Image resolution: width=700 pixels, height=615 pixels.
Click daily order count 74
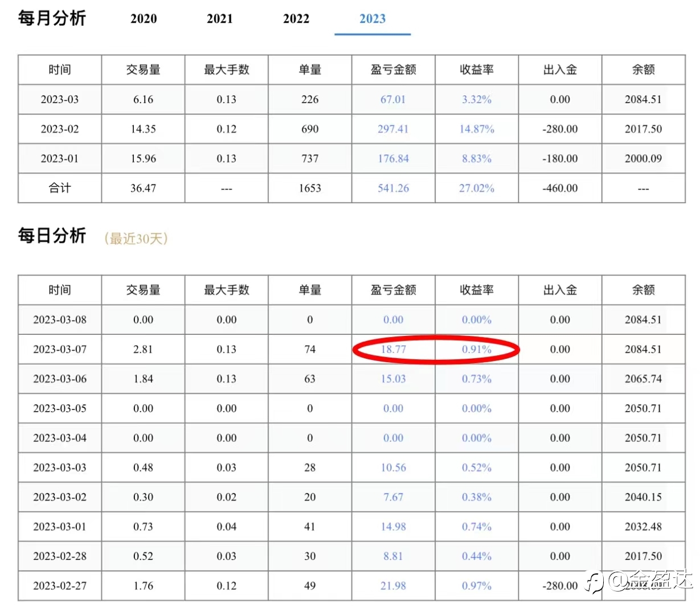pos(310,350)
